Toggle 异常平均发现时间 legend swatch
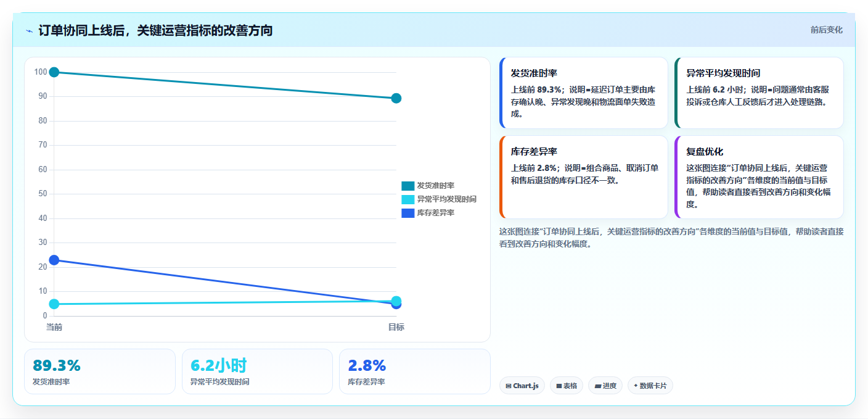 408,199
